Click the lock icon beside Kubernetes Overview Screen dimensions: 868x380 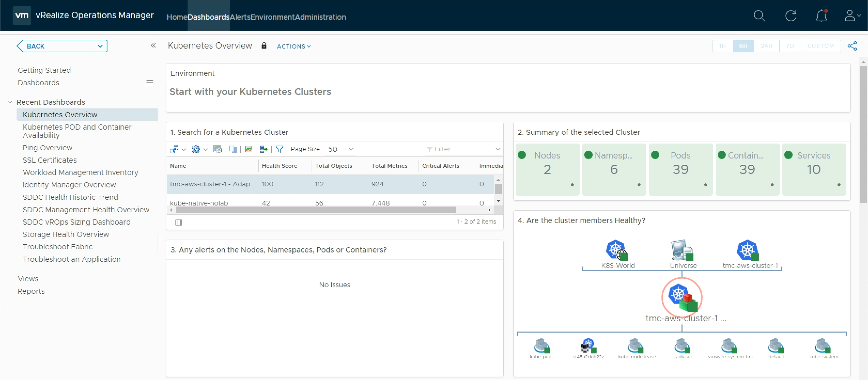click(x=264, y=46)
